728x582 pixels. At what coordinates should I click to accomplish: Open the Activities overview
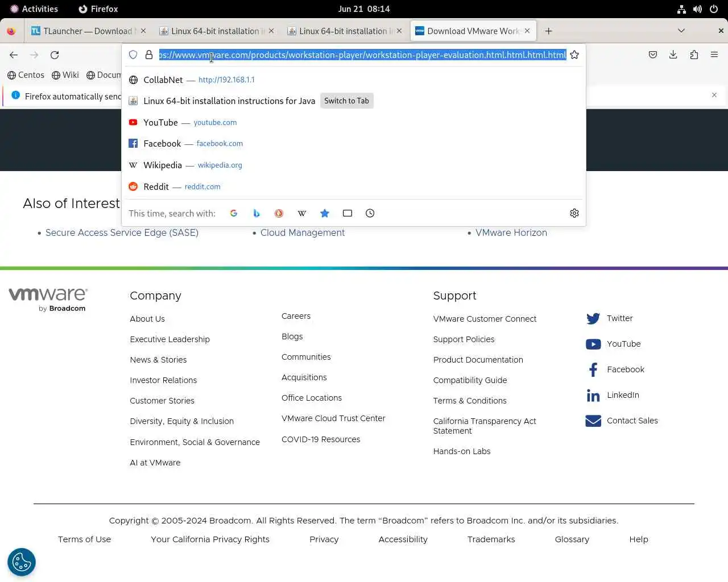tap(34, 9)
